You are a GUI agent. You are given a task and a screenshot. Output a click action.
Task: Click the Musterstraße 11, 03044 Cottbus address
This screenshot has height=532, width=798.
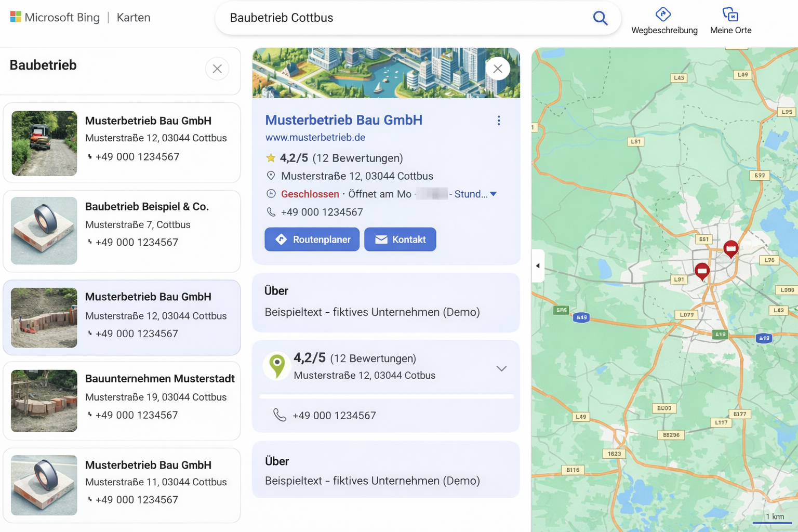[x=156, y=482]
